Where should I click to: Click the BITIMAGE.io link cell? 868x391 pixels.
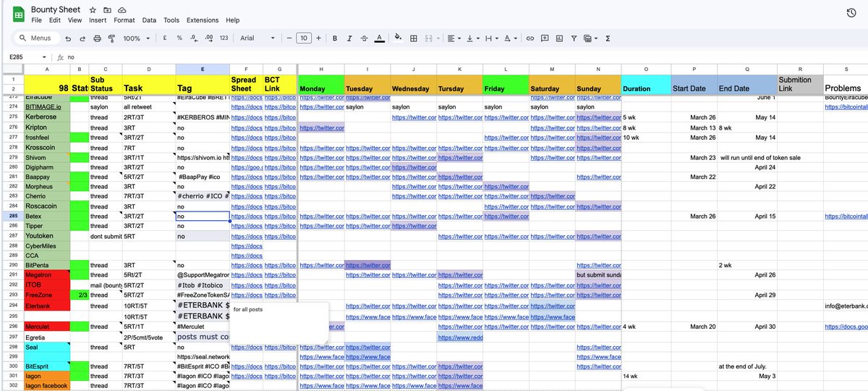47,106
